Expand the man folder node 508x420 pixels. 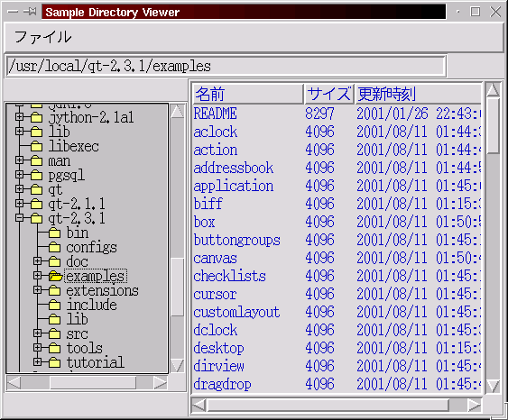20,160
